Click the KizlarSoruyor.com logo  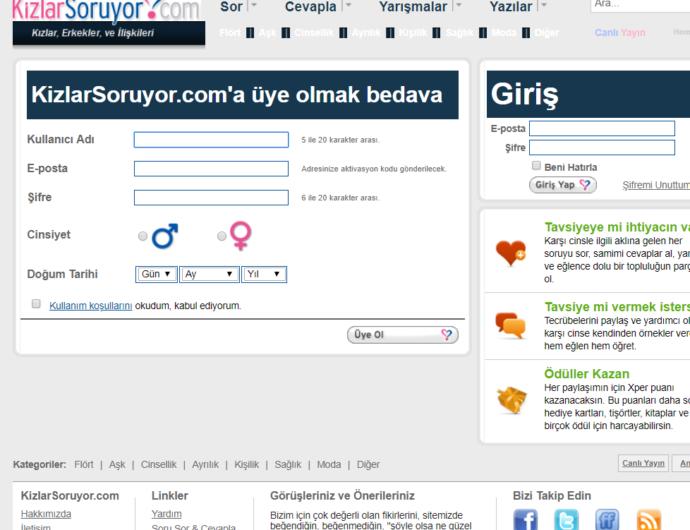(106, 10)
